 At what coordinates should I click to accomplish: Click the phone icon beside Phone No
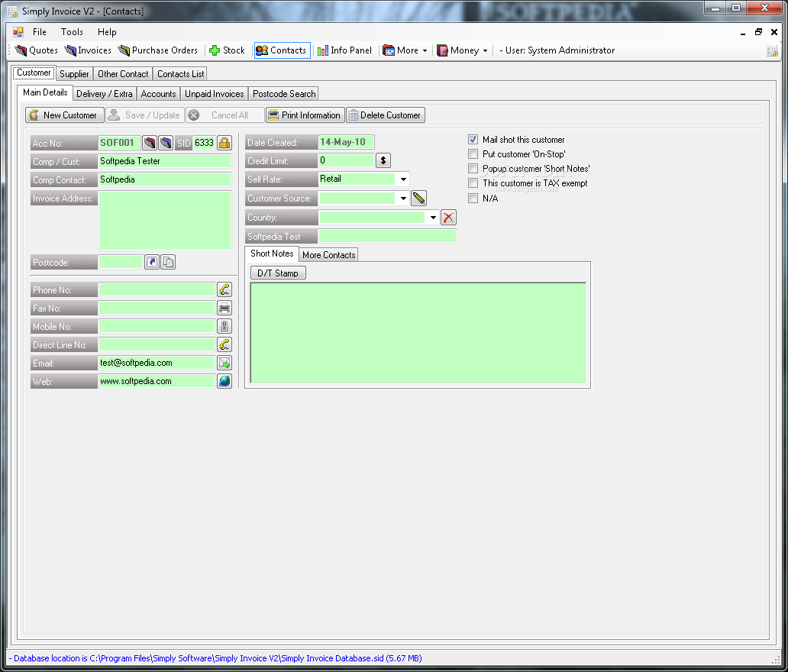(x=224, y=289)
